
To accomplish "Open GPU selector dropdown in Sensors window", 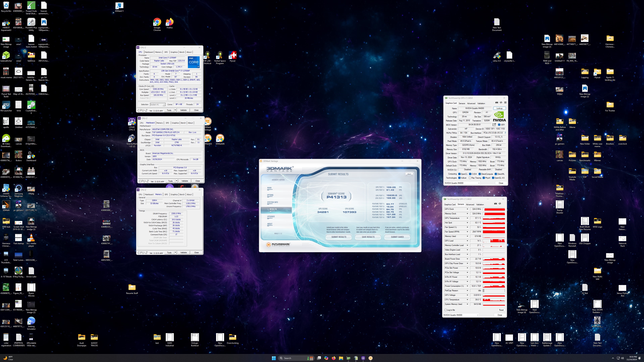I will [461, 315].
